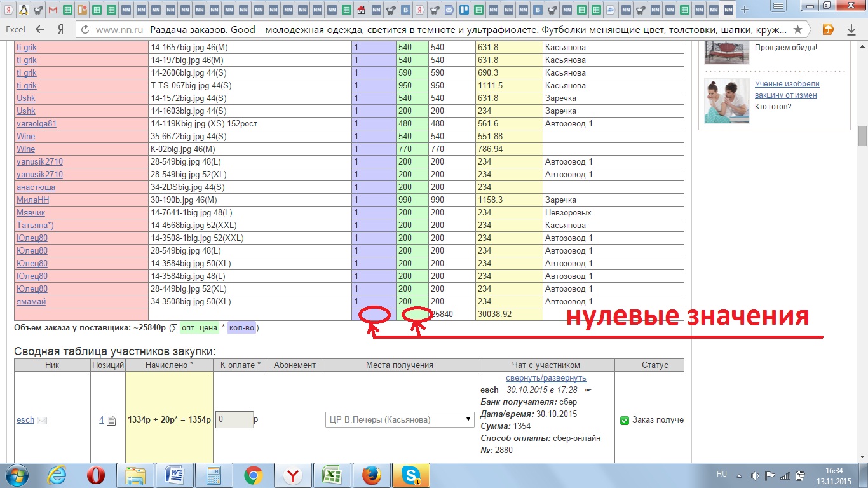This screenshot has height=488, width=868.
Task: Bookmark page with the star icon
Action: tap(798, 30)
